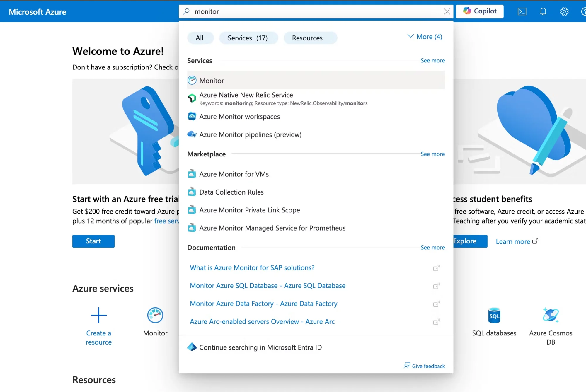The height and width of the screenshot is (392, 586).
Task: Click the New Relic hexagon icon
Action: [192, 98]
